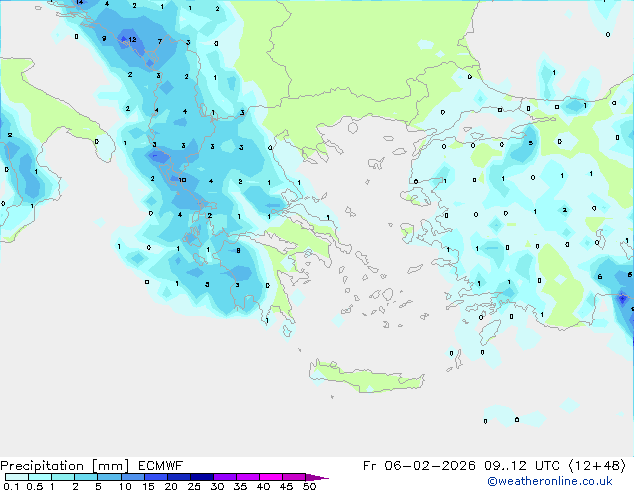Click the '[mm]' unit label
The width and height of the screenshot is (634, 490).
click(110, 466)
